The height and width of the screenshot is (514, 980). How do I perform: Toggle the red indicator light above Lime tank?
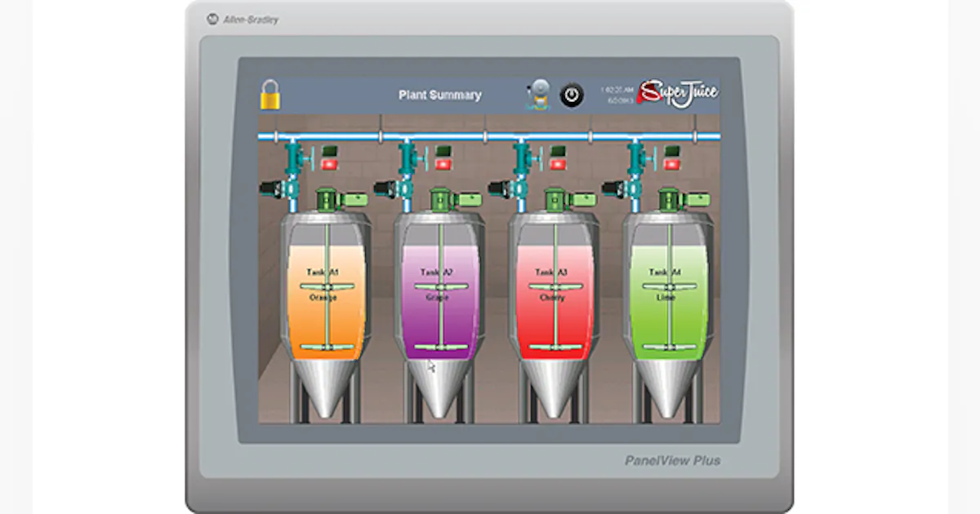[672, 164]
